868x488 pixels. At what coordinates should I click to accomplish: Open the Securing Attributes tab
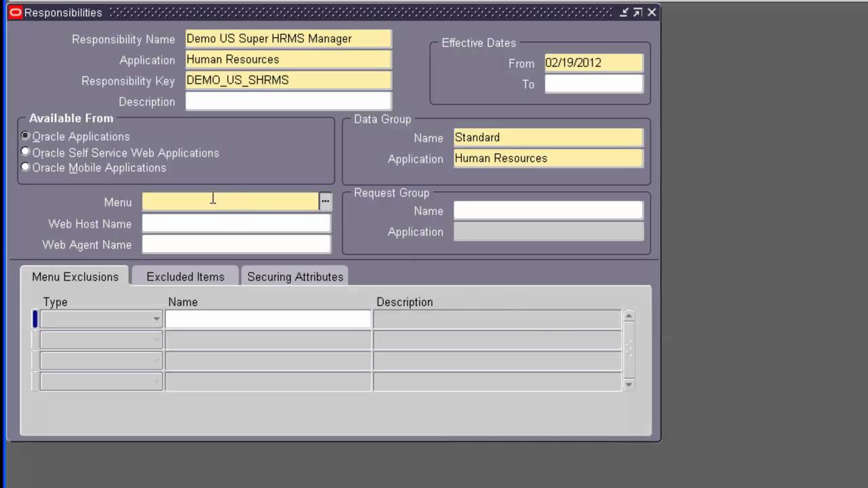(294, 277)
